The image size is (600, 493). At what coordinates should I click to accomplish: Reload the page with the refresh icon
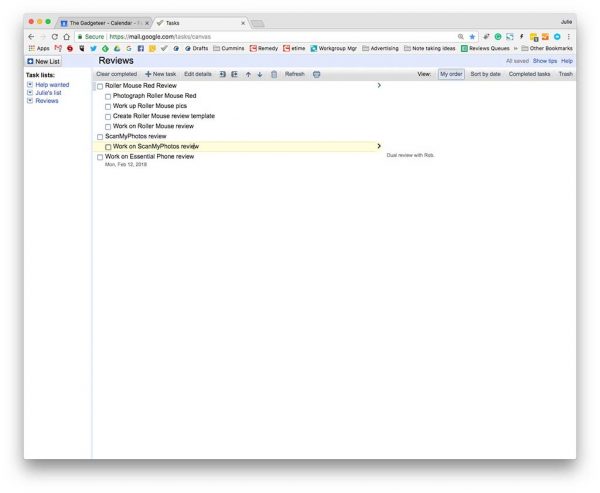pyautogui.click(x=55, y=37)
